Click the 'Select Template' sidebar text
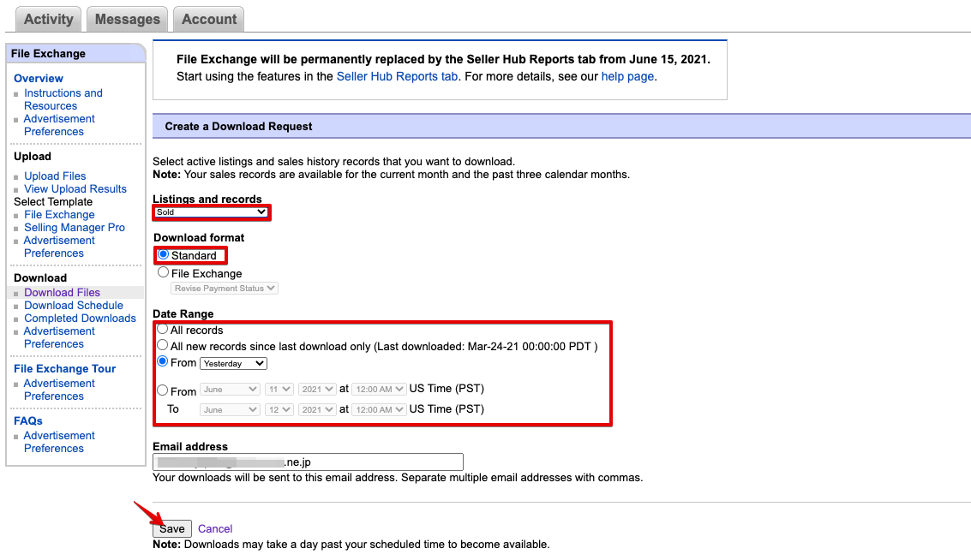 (x=53, y=202)
